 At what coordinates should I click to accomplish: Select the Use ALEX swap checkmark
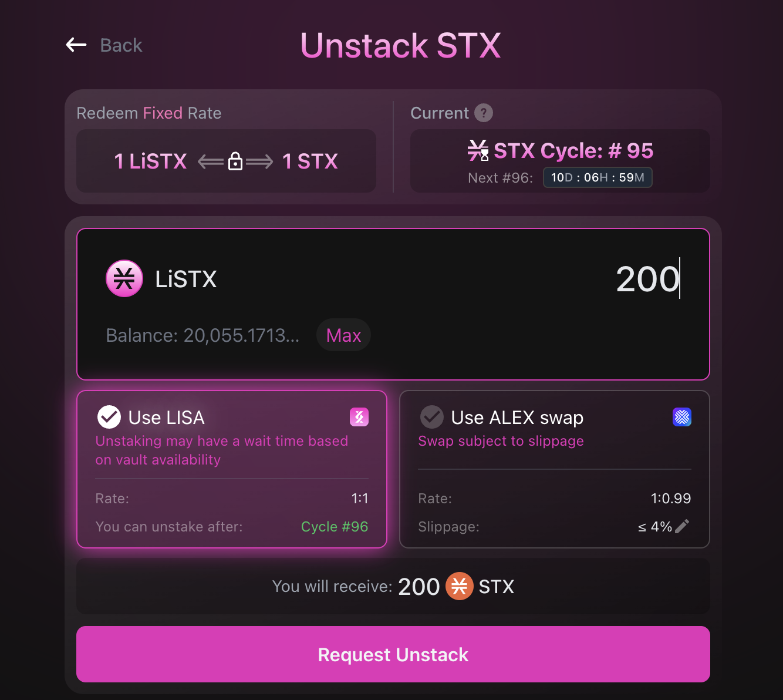click(x=432, y=417)
